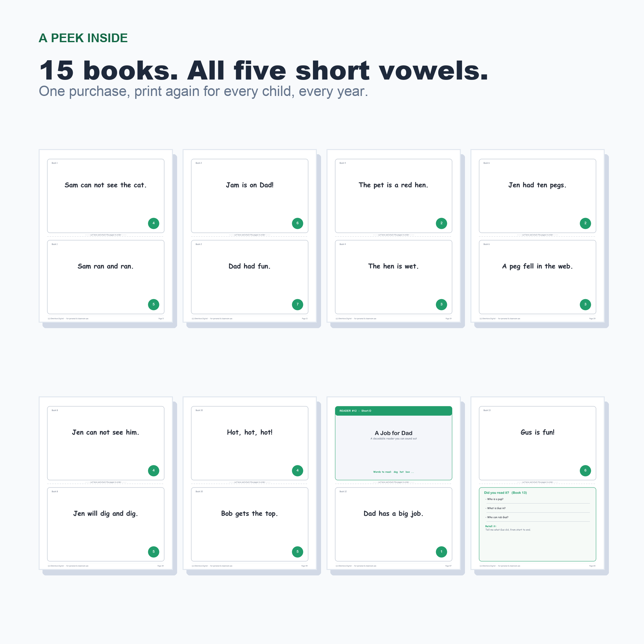
Task: Select the sentence 'Jen will dig and dig.'
Action: [106, 514]
